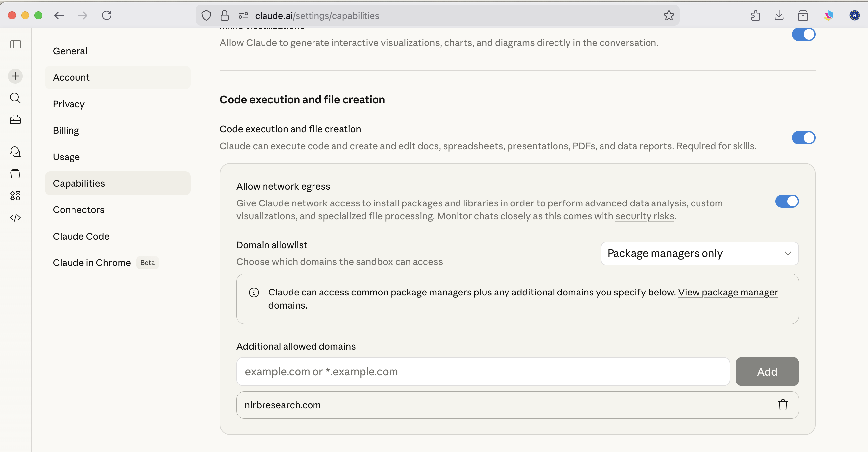The image size is (868, 452).
Task: Open a new chat with the plus icon
Action: coord(15,76)
